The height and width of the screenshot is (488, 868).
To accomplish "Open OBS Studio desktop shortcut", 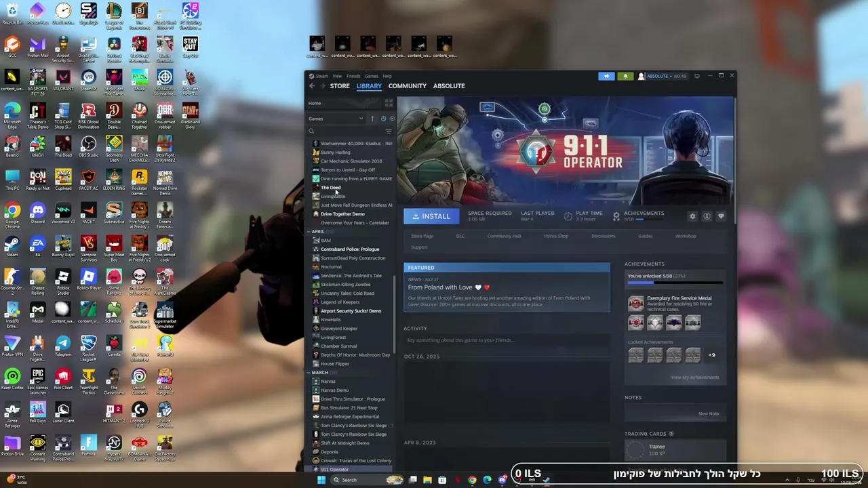I will pyautogui.click(x=88, y=147).
